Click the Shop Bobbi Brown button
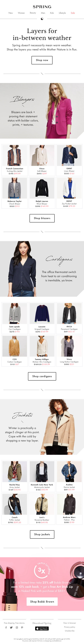 [x=42, y=601]
